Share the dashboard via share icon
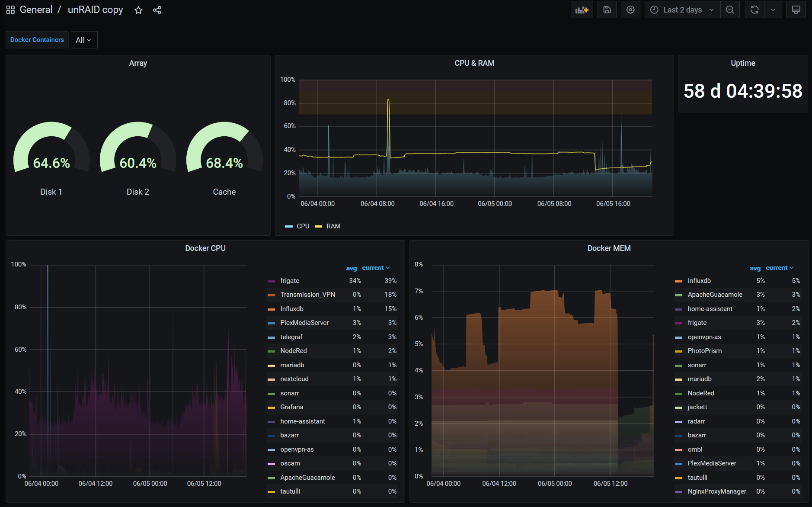 coord(157,10)
